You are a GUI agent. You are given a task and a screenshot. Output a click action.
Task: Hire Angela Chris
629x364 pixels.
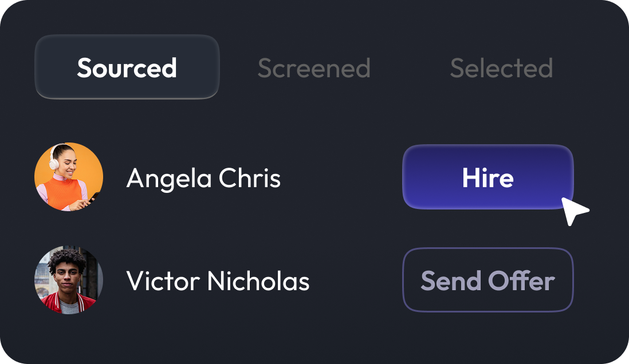(x=488, y=177)
